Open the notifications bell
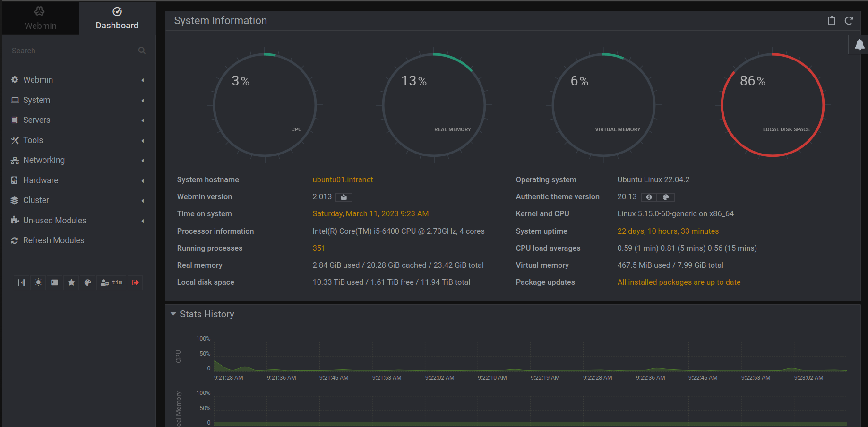This screenshot has width=868, height=427. [x=859, y=45]
